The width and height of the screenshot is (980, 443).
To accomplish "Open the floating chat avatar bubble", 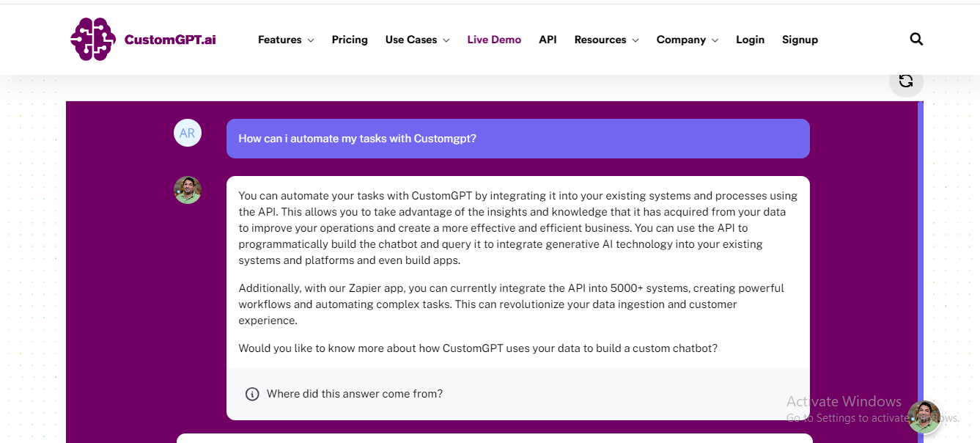I will (924, 417).
